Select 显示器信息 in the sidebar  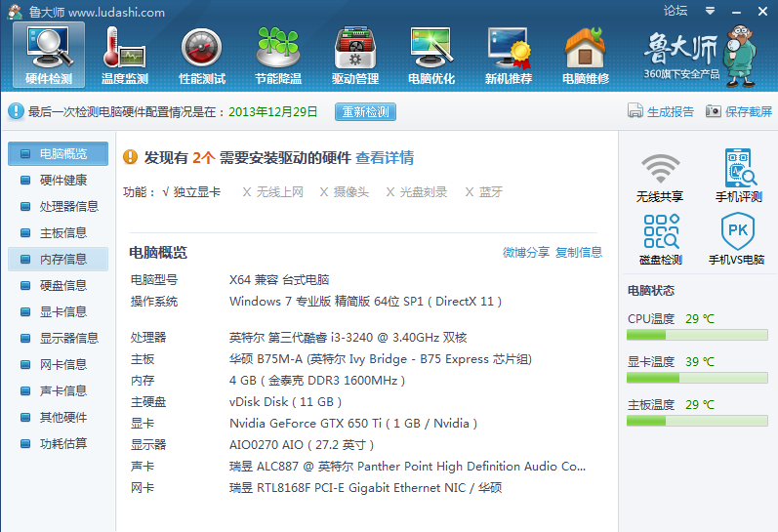[x=58, y=338]
